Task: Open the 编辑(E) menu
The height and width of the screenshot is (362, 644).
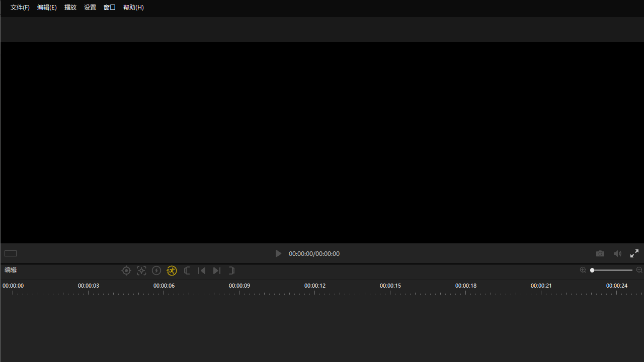Action: [x=47, y=8]
